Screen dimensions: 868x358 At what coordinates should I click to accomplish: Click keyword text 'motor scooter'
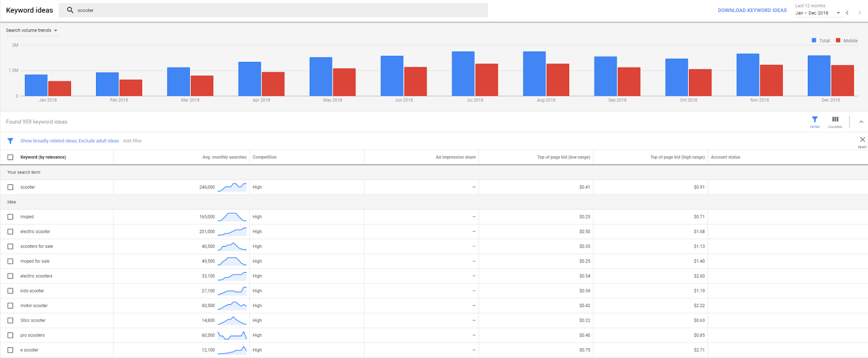(34, 306)
